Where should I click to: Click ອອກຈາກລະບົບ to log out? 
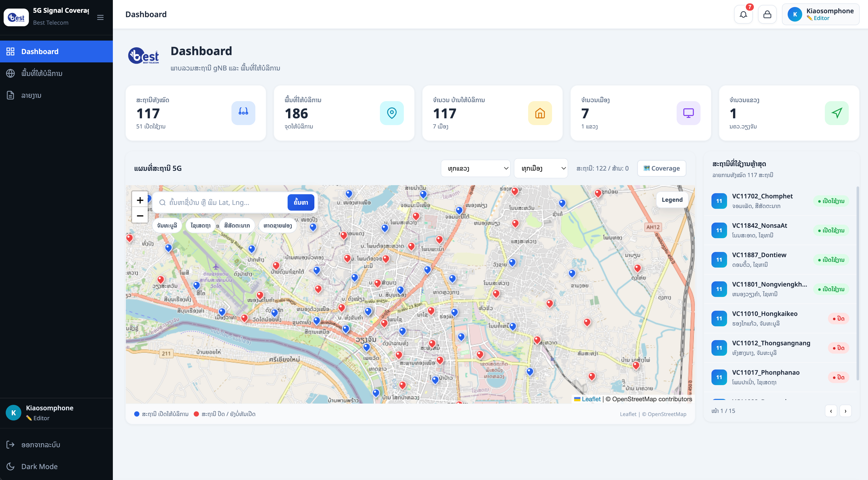pos(56,445)
